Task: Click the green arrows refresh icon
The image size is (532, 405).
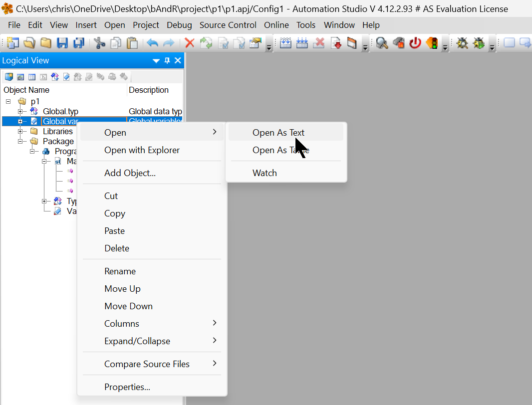Action: (x=206, y=43)
